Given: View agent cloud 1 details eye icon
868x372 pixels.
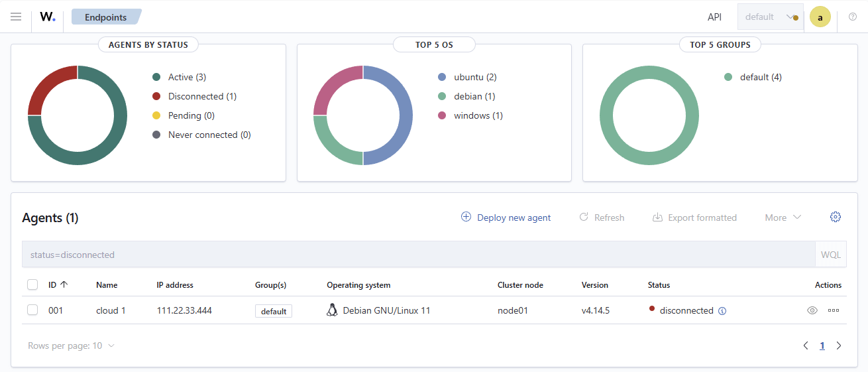Looking at the screenshot, I should click(812, 310).
